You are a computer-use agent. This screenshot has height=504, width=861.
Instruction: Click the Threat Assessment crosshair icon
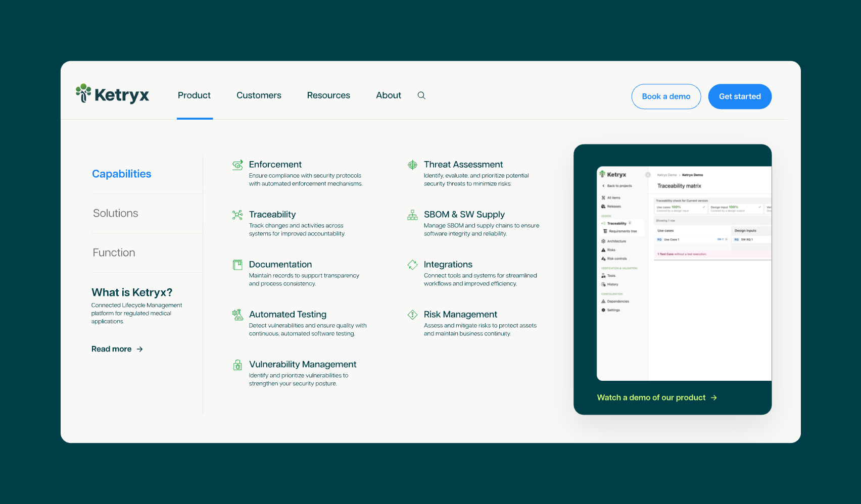(412, 165)
